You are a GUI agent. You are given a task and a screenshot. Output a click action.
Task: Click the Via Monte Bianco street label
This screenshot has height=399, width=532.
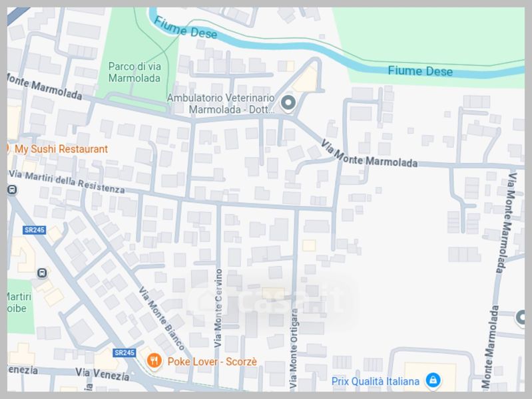(162, 319)
